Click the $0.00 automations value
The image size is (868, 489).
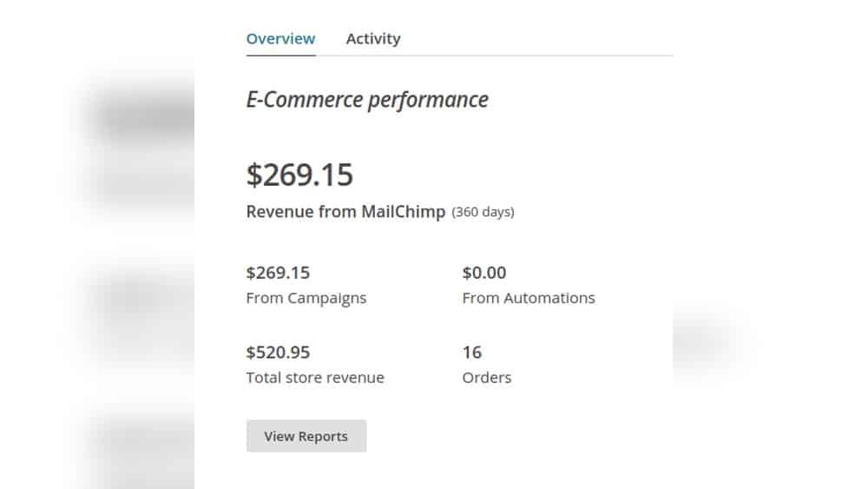484,273
